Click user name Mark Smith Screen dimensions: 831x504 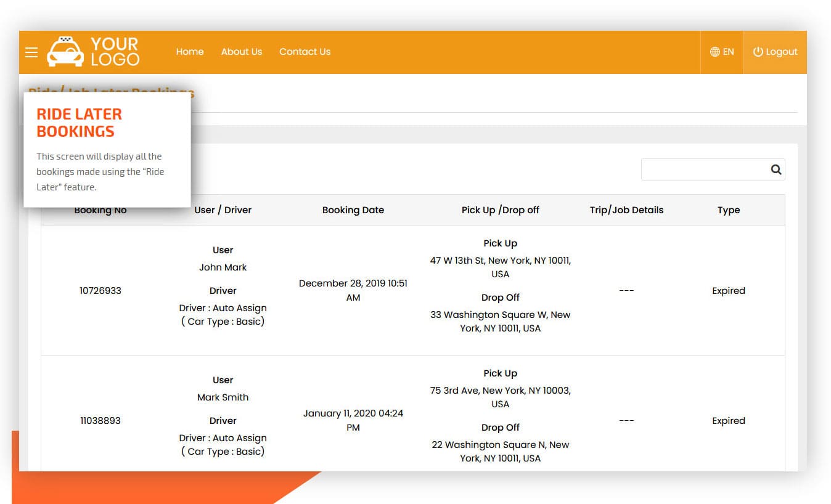coord(223,397)
